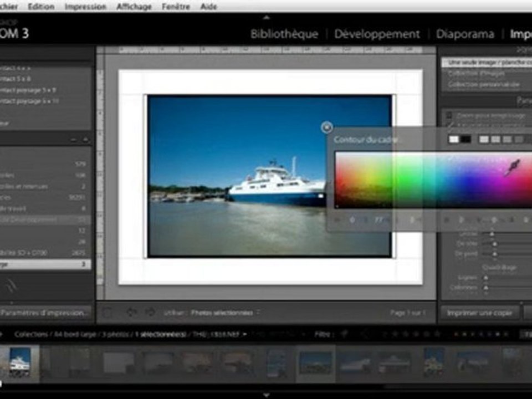Image resolution: width=532 pixels, height=399 pixels.
Task: Pick the white preset color swatch
Action: [x=454, y=139]
